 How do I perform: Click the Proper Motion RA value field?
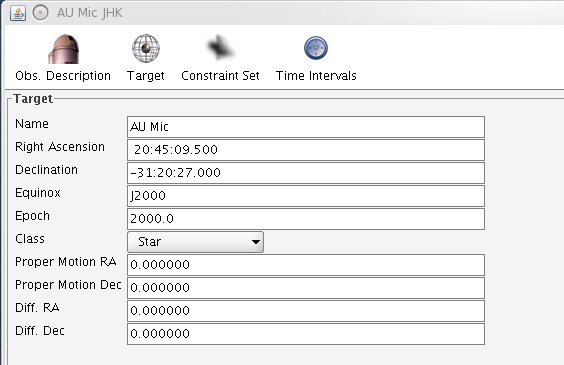pos(306,265)
